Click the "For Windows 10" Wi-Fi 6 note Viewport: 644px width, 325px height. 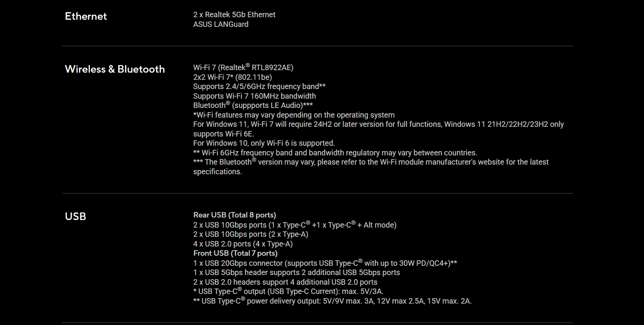coord(264,143)
